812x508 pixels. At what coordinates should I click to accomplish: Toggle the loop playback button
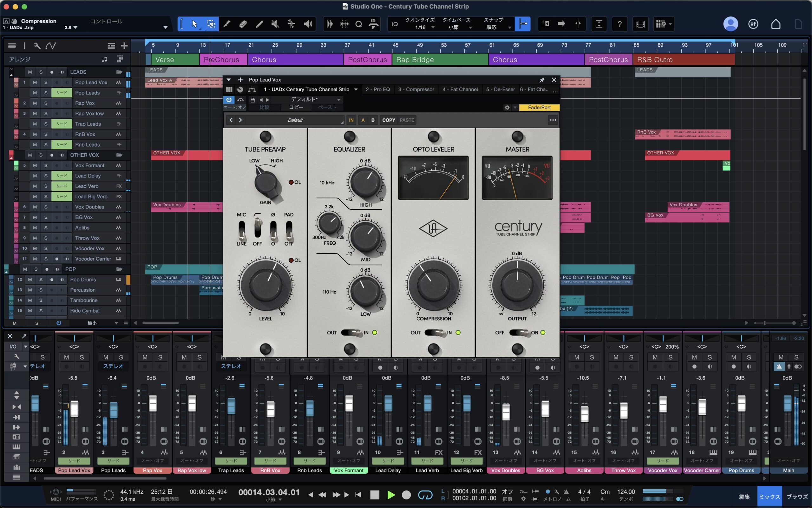425,495
